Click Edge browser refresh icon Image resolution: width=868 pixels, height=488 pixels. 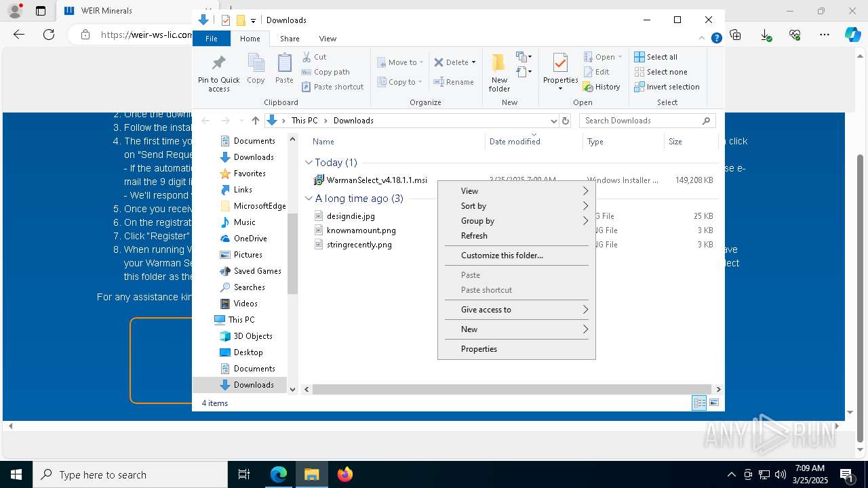coord(49,35)
